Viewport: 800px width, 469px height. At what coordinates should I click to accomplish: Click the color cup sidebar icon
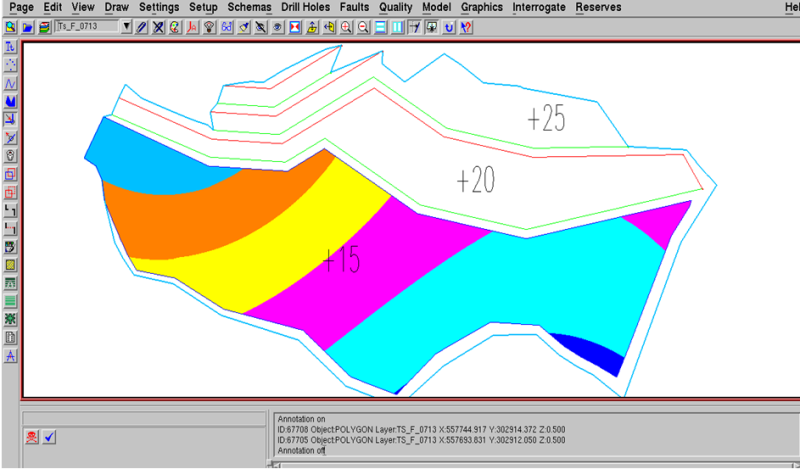coord(10,247)
